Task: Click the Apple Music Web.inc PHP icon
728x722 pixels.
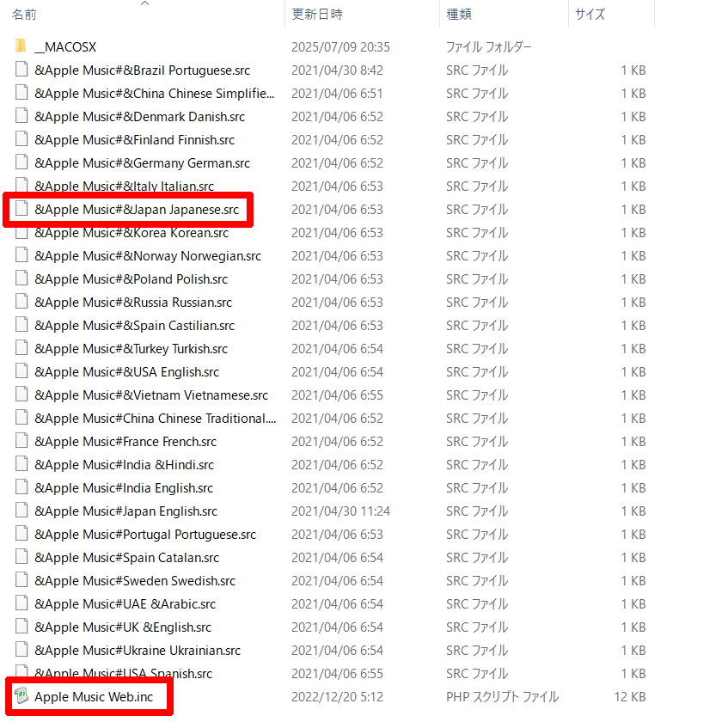Action: [21, 696]
